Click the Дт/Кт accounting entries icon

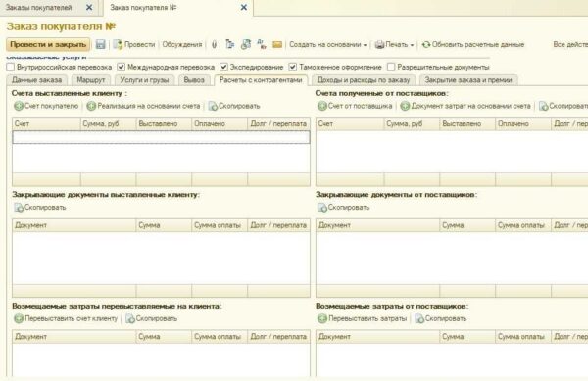[x=262, y=45]
